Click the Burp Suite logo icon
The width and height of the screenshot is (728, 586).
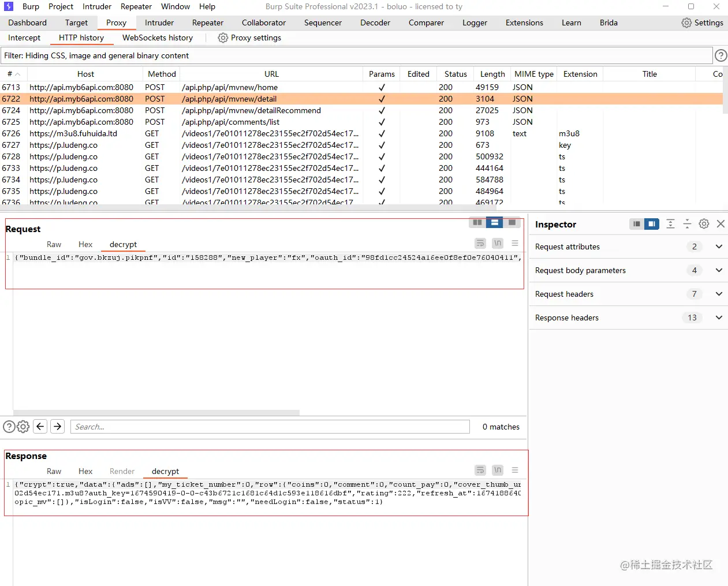(9, 6)
